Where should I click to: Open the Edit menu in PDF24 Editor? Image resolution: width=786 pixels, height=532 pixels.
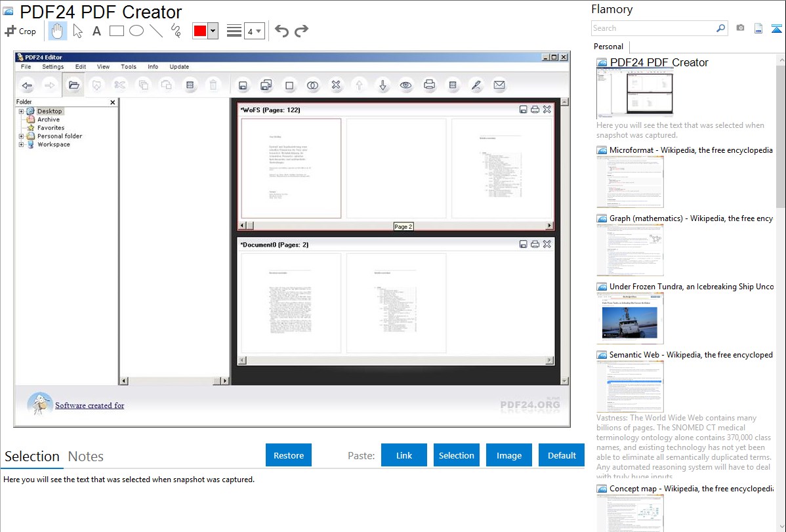click(80, 67)
